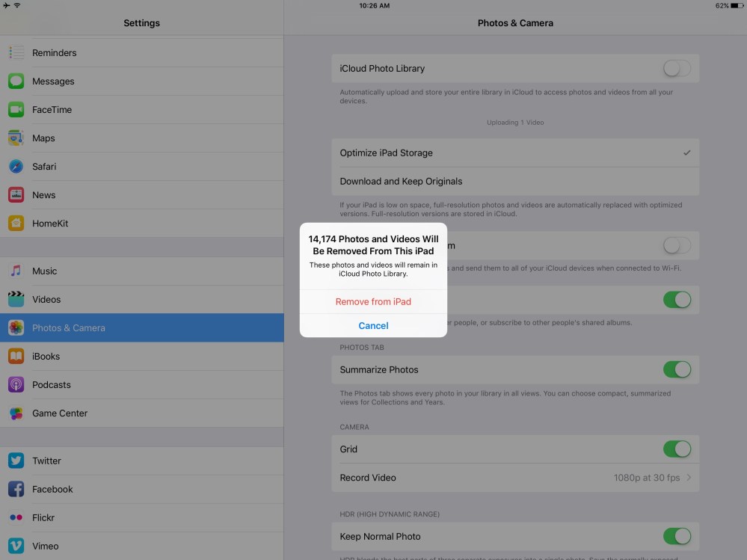Tap the iBooks icon
The image size is (747, 560).
16,357
